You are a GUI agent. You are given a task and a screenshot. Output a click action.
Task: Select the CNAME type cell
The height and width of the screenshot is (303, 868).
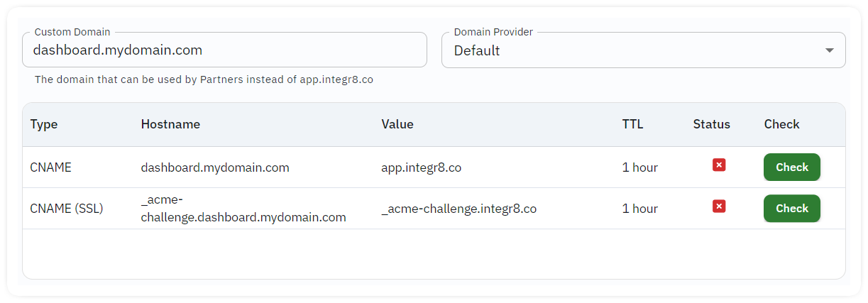51,167
